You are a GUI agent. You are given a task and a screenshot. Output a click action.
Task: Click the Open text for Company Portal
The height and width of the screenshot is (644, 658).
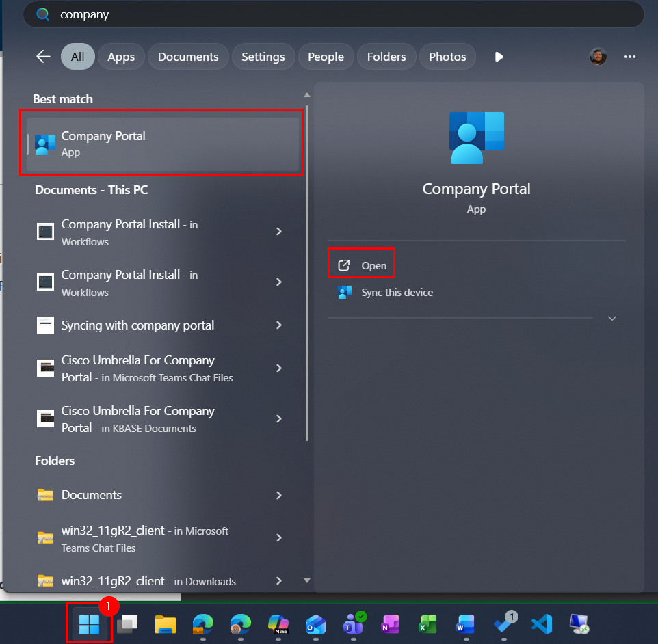click(374, 266)
